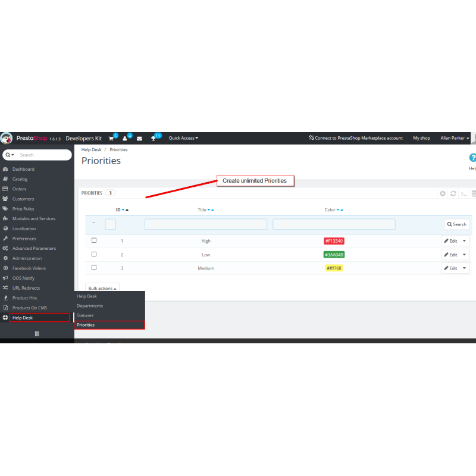Open Facebook Videos in the sidebar
The width and height of the screenshot is (476, 476).
[x=29, y=268]
